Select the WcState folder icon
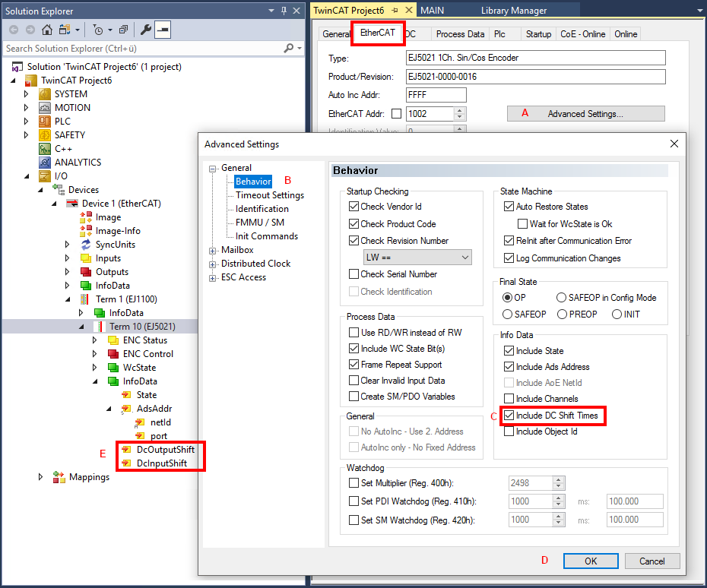The height and width of the screenshot is (588, 707). tap(113, 368)
